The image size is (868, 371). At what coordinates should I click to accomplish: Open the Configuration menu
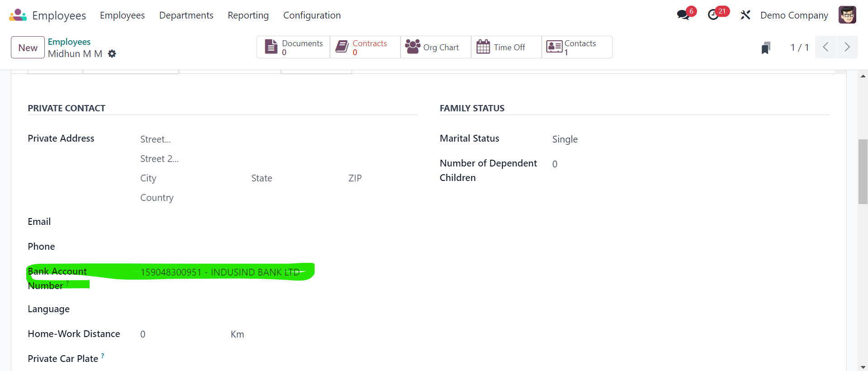tap(312, 15)
